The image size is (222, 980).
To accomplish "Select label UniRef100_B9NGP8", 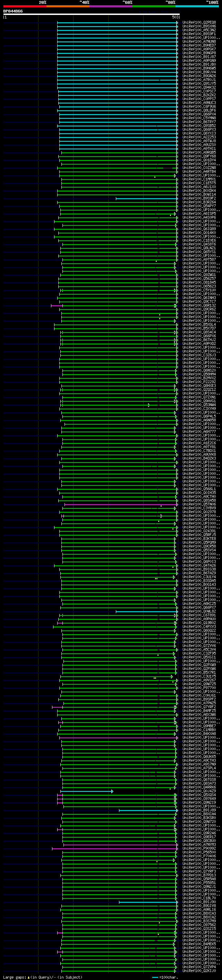I will pos(199,53).
